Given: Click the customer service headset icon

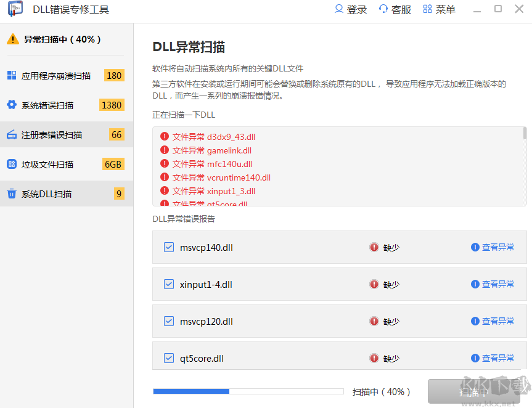Looking at the screenshot, I should point(383,9).
